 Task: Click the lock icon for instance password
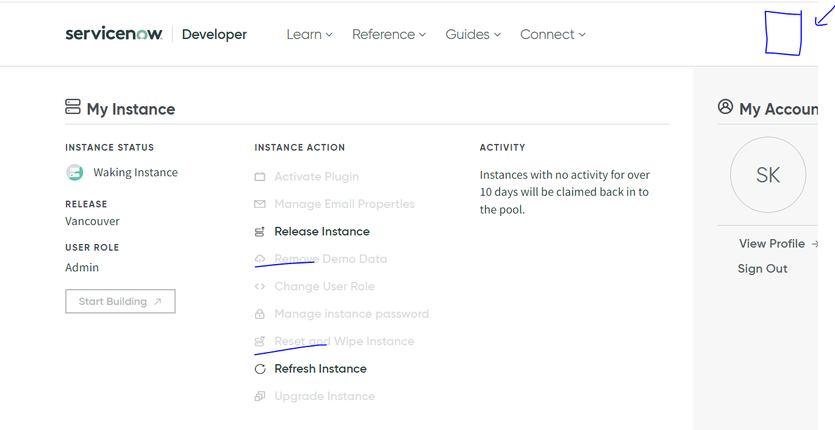click(260, 314)
